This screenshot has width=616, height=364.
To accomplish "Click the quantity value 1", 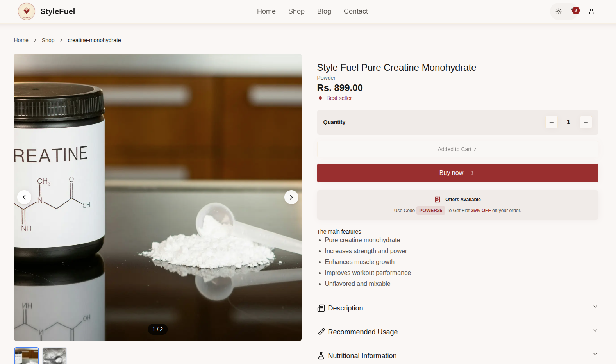I will (x=569, y=122).
